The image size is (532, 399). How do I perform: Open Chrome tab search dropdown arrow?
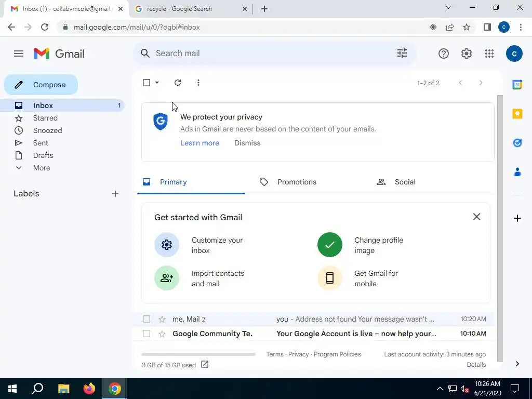[x=448, y=7]
